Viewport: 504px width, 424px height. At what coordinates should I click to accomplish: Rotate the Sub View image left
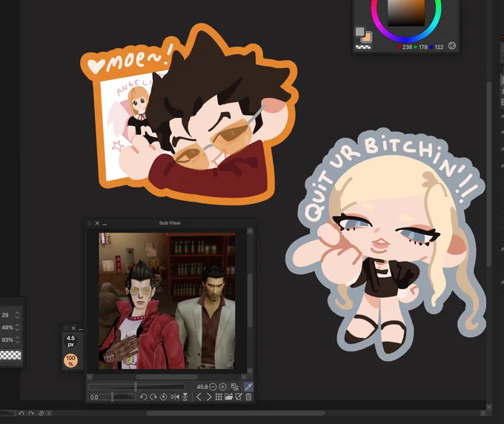143,397
